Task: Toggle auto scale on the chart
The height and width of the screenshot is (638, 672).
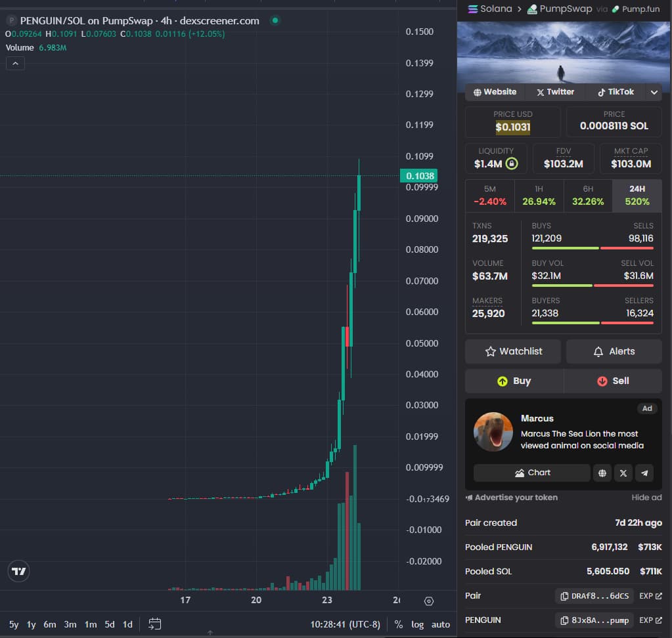Action: 441,624
